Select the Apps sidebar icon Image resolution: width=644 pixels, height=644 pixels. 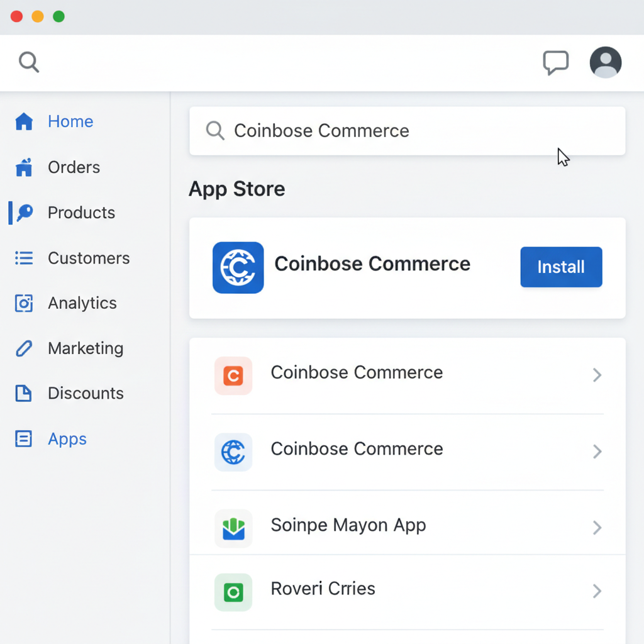(24, 438)
